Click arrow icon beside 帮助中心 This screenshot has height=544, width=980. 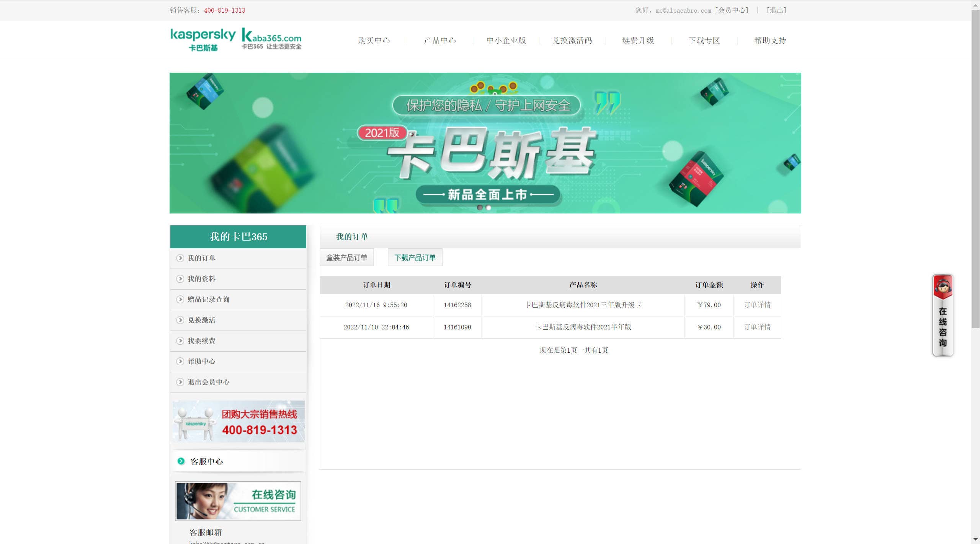coord(180,362)
